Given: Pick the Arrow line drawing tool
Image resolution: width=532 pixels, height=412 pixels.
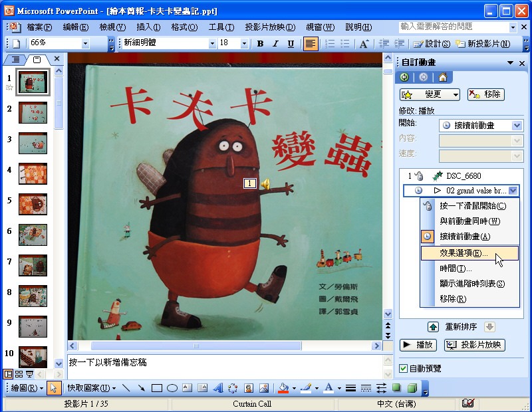Looking at the screenshot, I should (141, 388).
